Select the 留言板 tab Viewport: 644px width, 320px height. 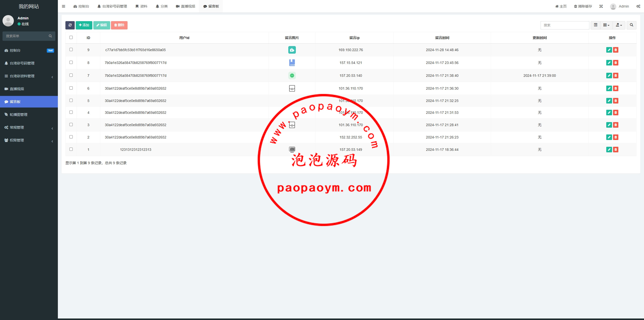(211, 6)
